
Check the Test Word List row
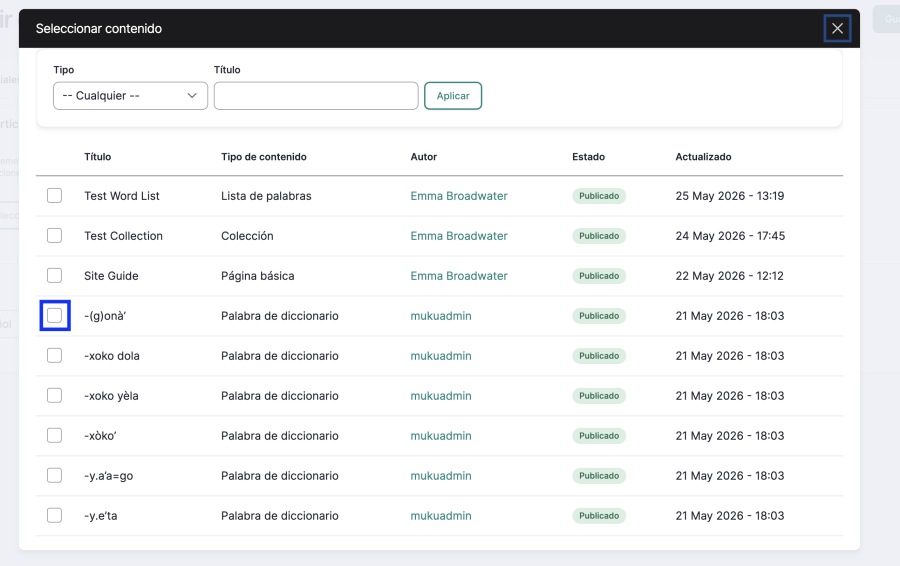(x=55, y=196)
